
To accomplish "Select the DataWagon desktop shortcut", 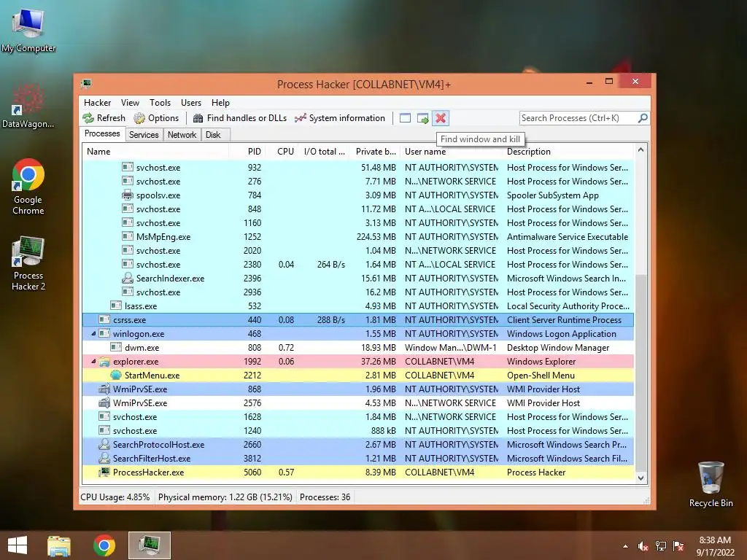I will point(28,106).
